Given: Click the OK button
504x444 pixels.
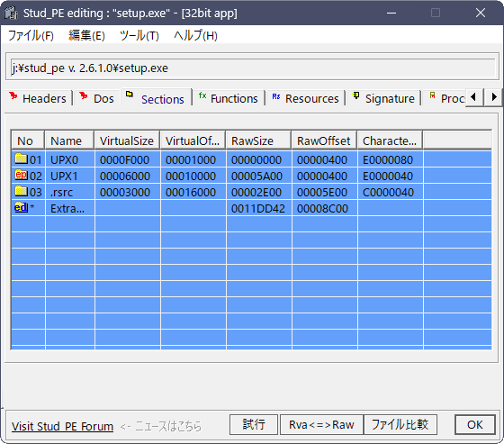Looking at the screenshot, I should click(x=475, y=425).
